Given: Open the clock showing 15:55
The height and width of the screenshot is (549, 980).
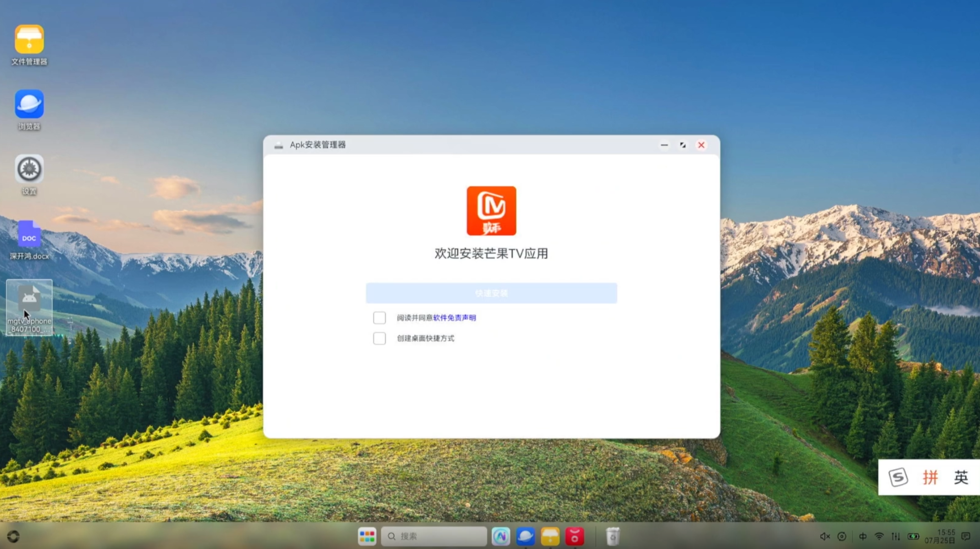Looking at the screenshot, I should click(940, 536).
